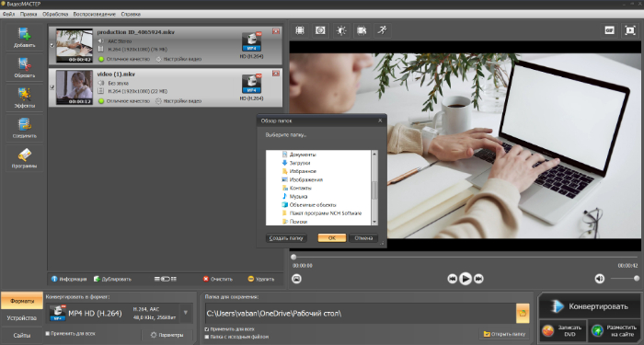Screen dimensions: 644x345
Task: Open the Программы sidebar icon
Action: 24,158
